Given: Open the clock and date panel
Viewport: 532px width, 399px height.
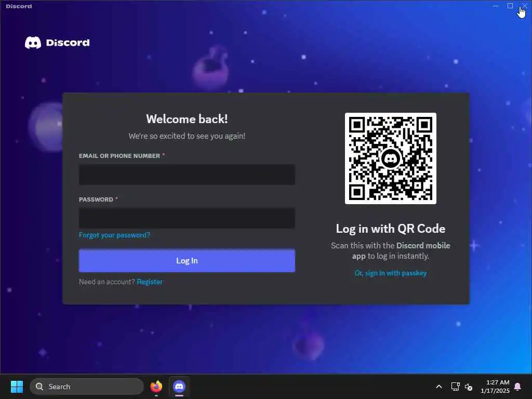Looking at the screenshot, I should tap(495, 387).
